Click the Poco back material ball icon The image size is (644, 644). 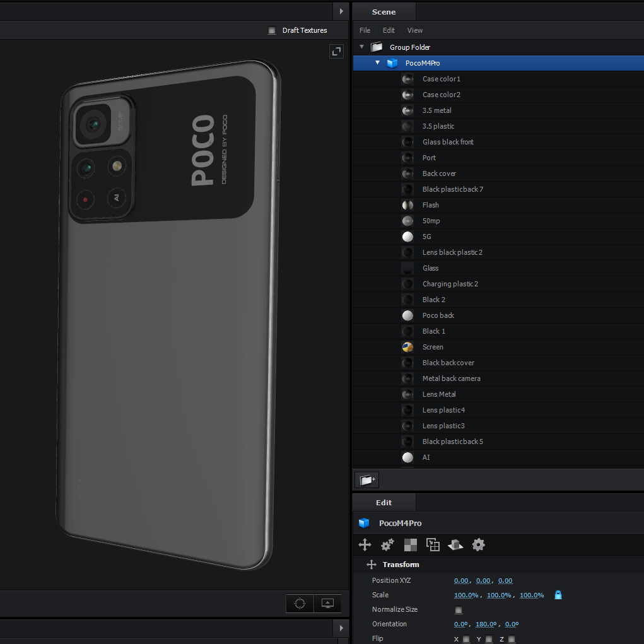coord(407,315)
